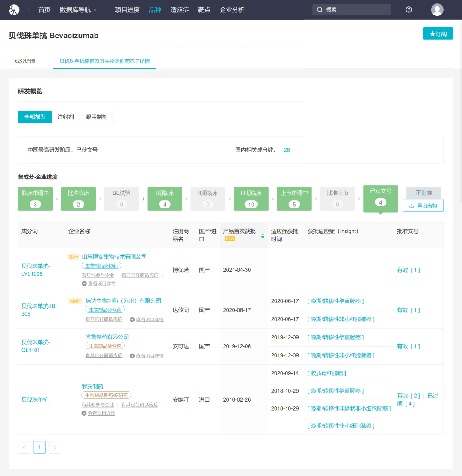Filter by 已获文号 stage
Viewport: 462px width, 476px height.
click(380, 199)
